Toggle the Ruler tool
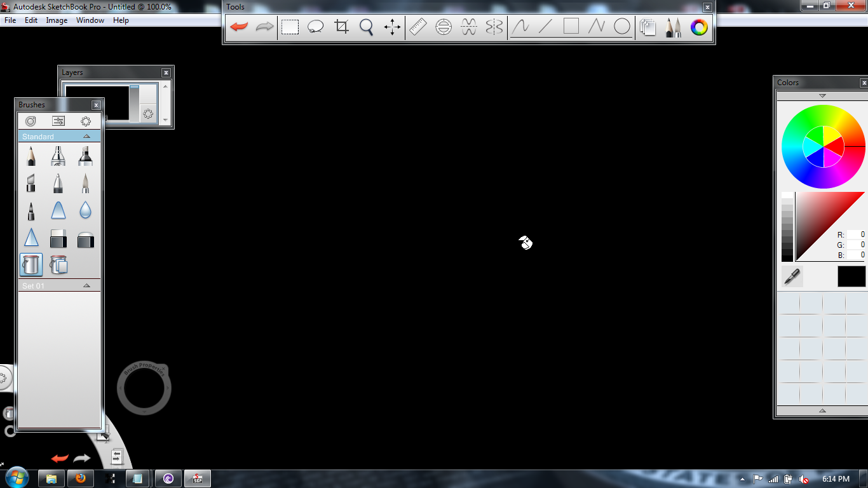Image resolution: width=868 pixels, height=488 pixels. click(418, 27)
